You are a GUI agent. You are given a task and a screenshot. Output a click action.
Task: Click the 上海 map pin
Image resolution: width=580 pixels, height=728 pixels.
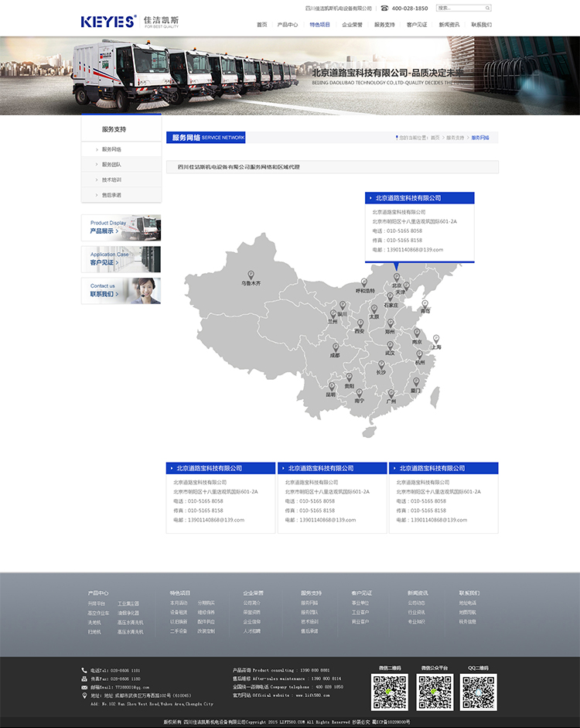pyautogui.click(x=436, y=339)
